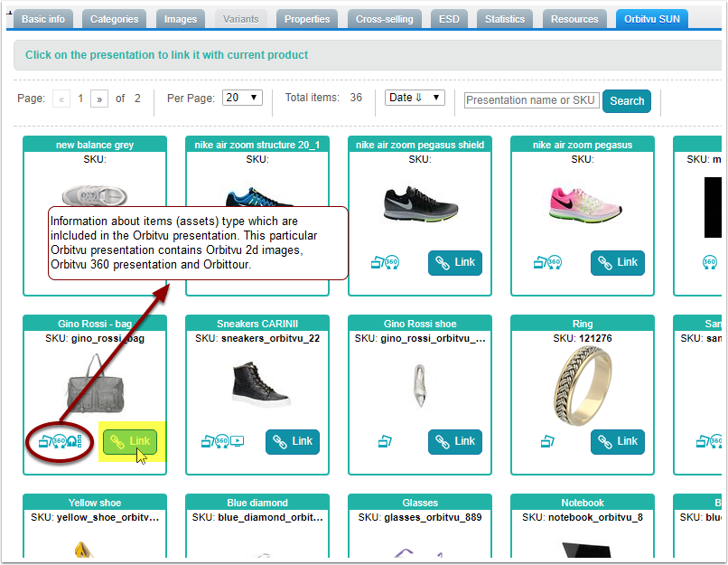Open the Cross-selling tab
Screen dimensions: 728x565
click(385, 19)
